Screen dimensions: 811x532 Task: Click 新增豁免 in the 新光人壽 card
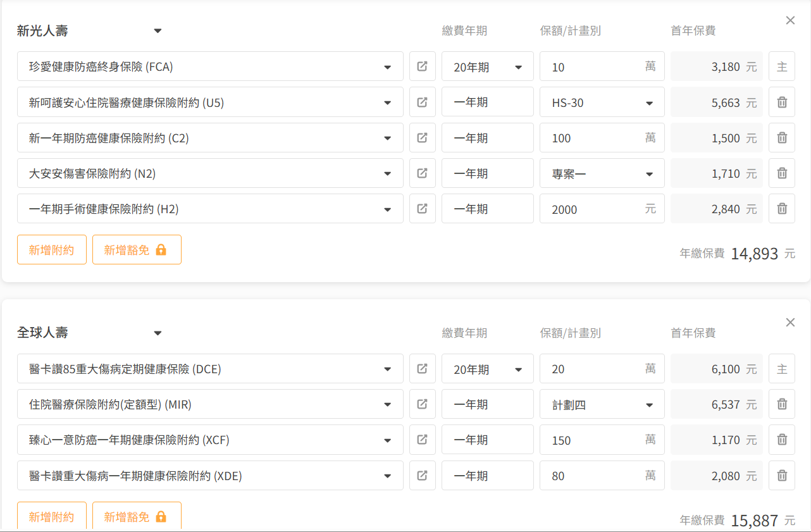click(137, 250)
